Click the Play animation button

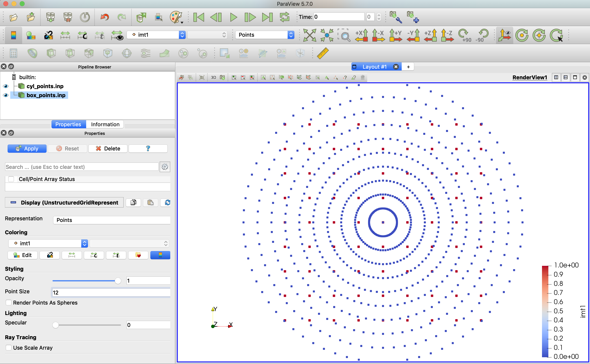point(233,17)
